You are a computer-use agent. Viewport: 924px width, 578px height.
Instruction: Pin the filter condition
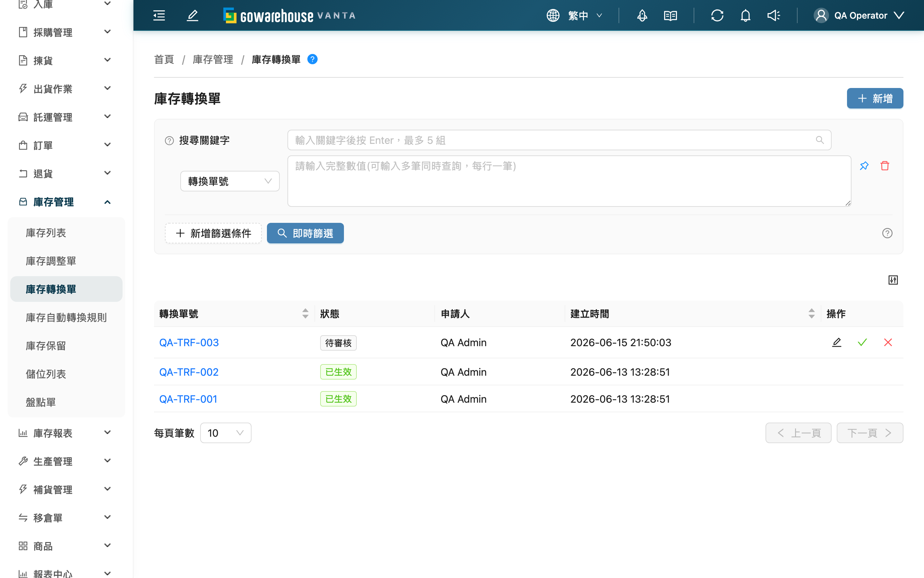[864, 166]
